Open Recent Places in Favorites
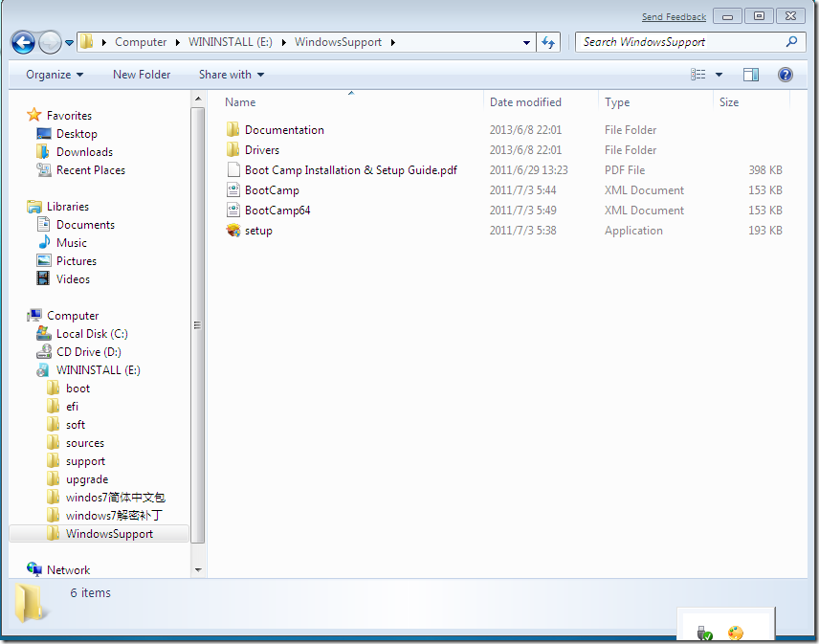 coord(90,170)
